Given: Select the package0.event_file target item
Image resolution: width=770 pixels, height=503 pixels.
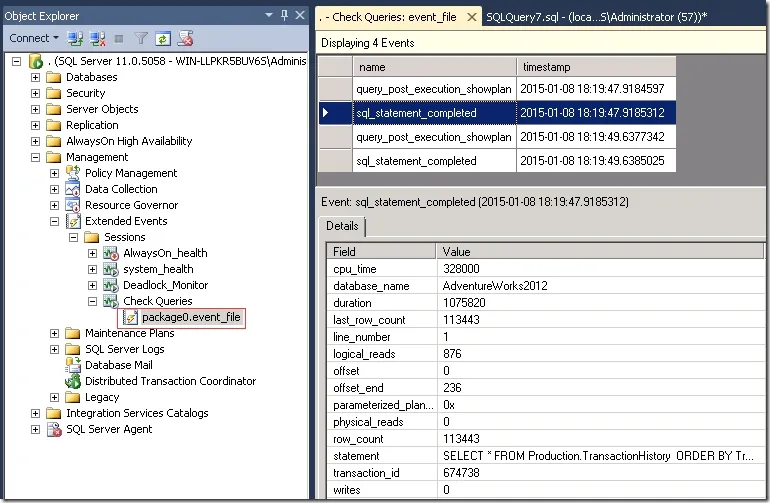Looking at the screenshot, I should pyautogui.click(x=182, y=317).
